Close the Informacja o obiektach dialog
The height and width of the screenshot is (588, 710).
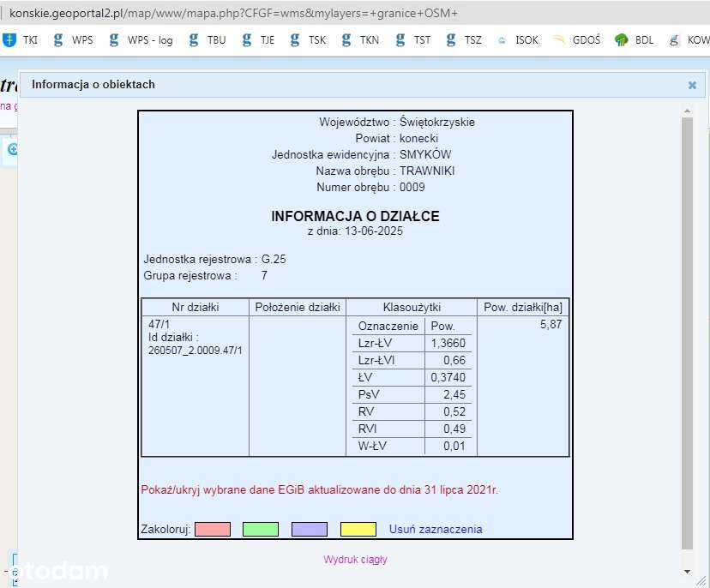692,85
